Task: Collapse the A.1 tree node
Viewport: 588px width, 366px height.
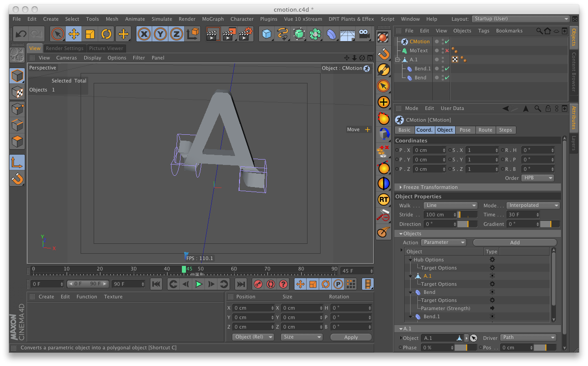Action: point(397,59)
